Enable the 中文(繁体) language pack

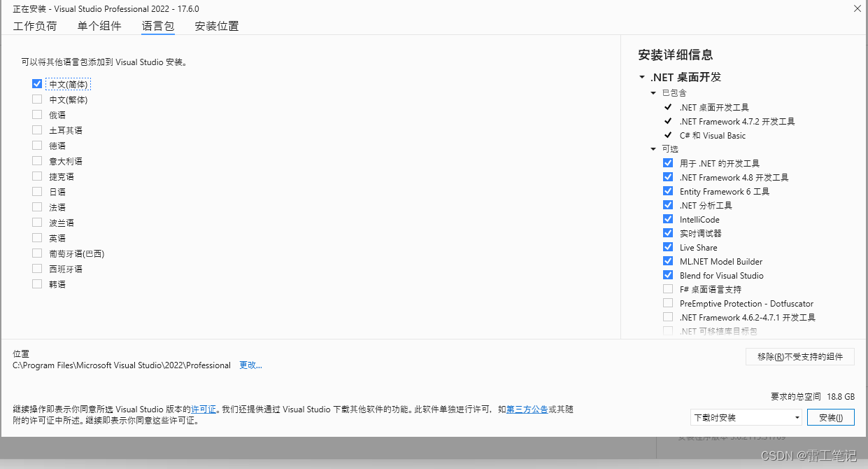coord(37,99)
